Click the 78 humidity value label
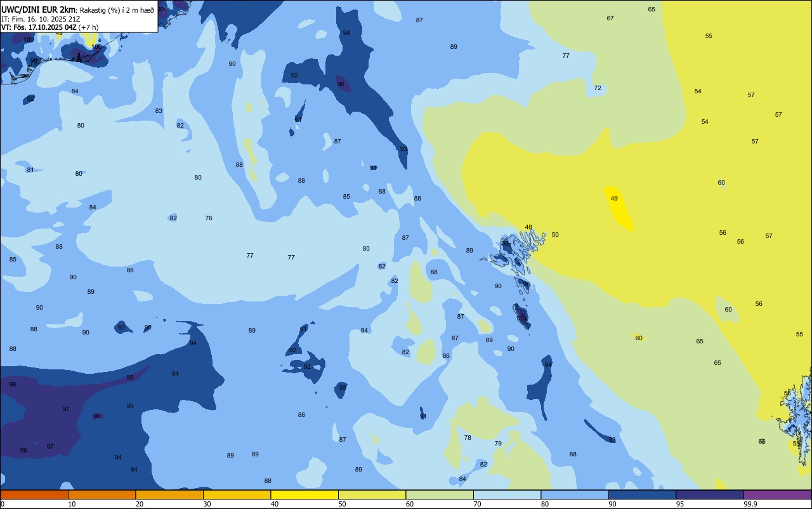 pos(468,438)
